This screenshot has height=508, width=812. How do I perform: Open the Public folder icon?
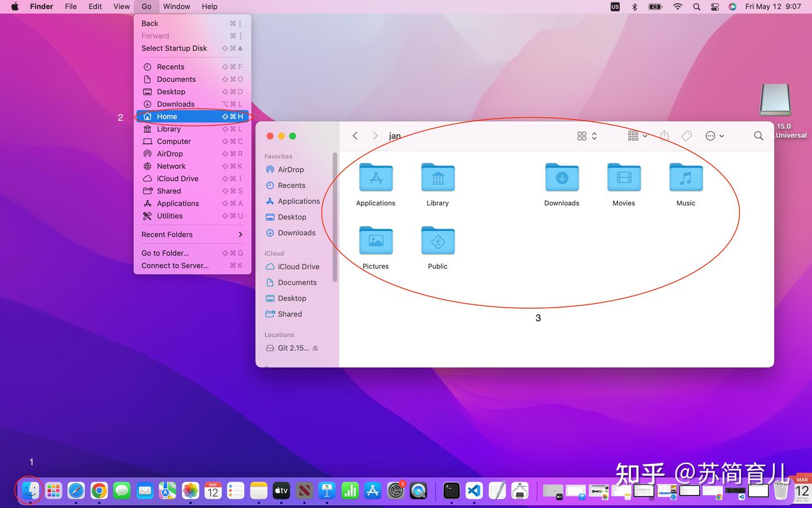[x=438, y=240]
